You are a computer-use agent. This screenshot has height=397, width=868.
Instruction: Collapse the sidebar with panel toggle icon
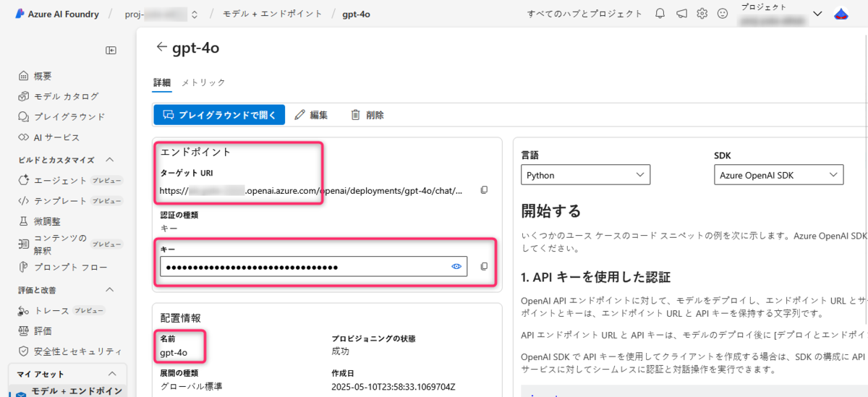111,50
